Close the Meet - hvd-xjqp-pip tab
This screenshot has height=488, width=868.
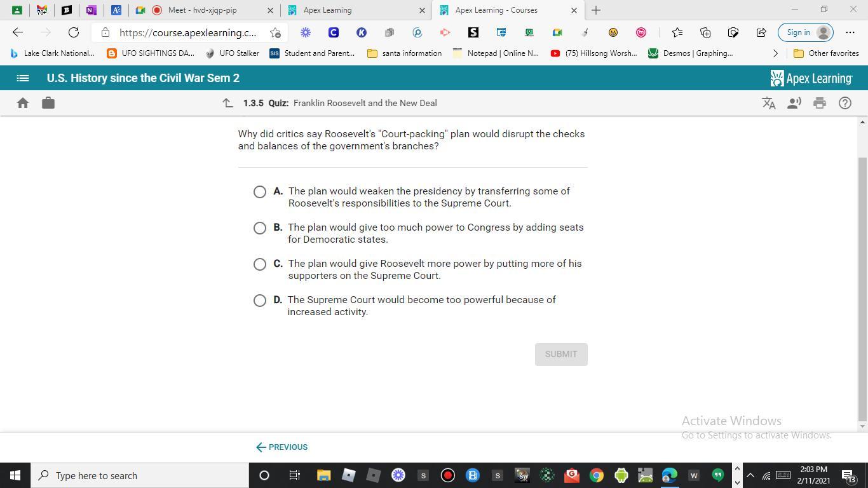(270, 10)
